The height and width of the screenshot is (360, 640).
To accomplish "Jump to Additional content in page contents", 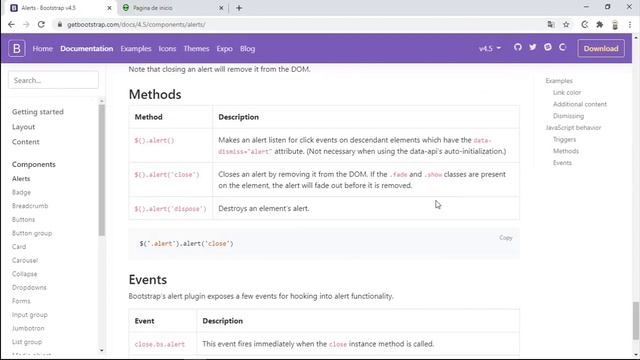I will click(x=580, y=104).
